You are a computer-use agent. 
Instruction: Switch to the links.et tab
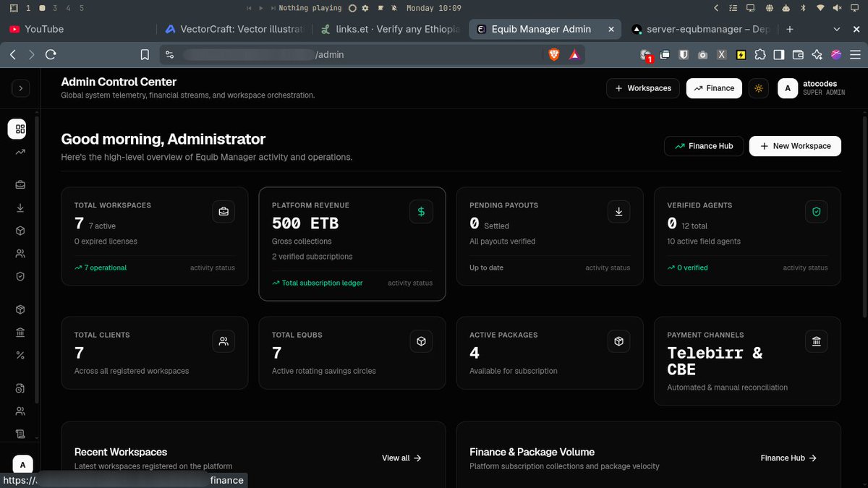coord(391,29)
